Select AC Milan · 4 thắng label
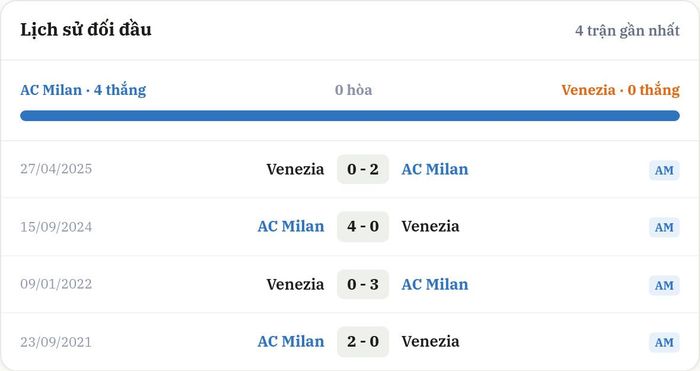This screenshot has width=700, height=371. click(x=83, y=90)
